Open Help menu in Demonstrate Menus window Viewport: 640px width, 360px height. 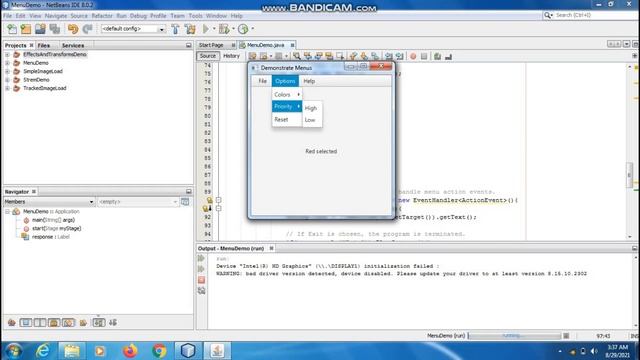309,81
